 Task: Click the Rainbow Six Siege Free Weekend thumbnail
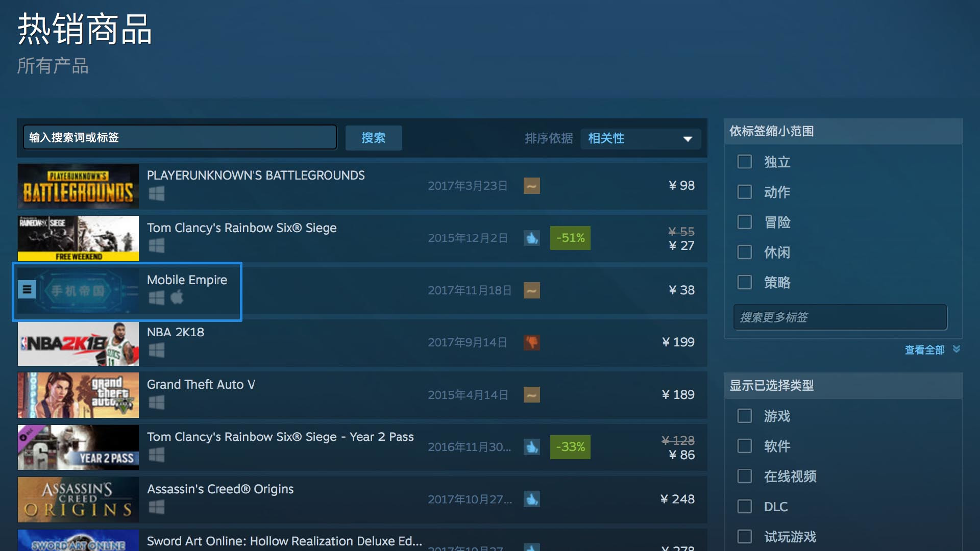[x=78, y=238]
